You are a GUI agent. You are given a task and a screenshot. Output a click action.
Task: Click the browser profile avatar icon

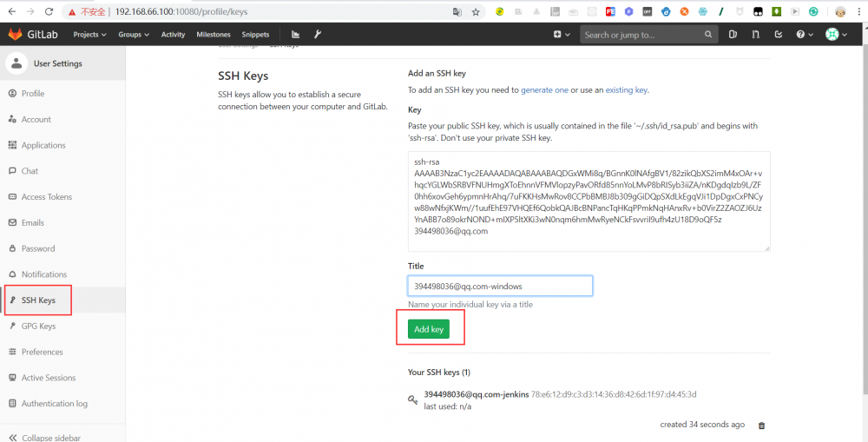click(840, 11)
